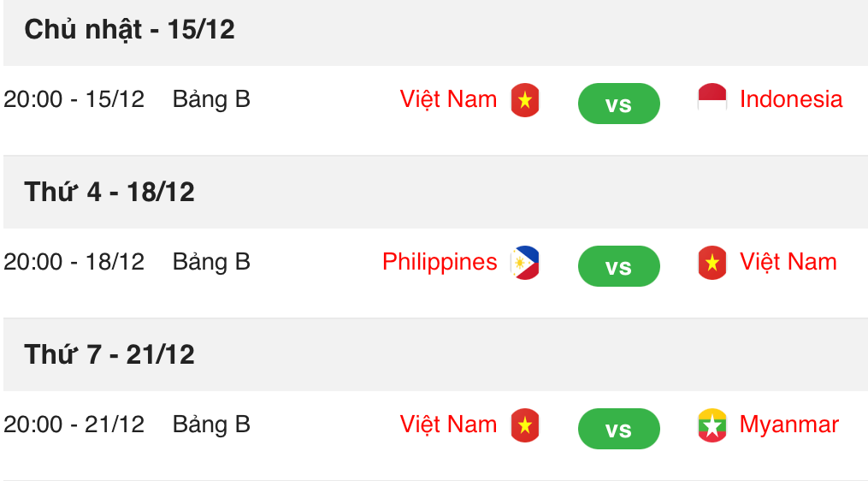Select Bảng B label in the 21/12 row
The image size is (868, 481).
(x=211, y=425)
